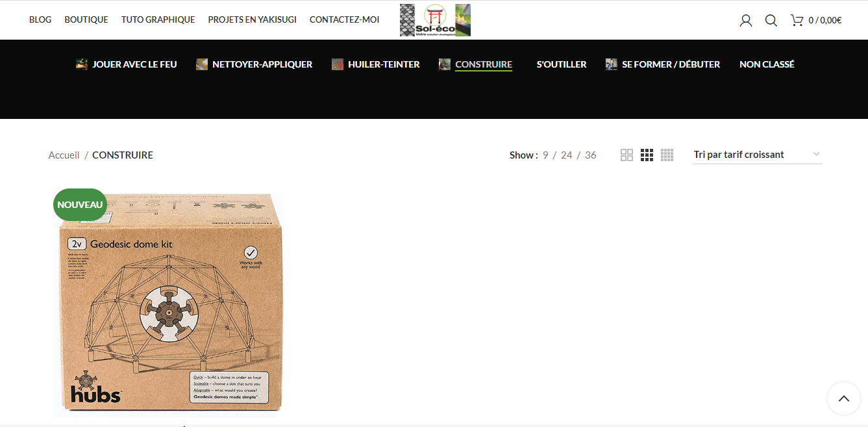Open the Tri par tarif croissant dropdown
868x427 pixels.
coord(757,155)
